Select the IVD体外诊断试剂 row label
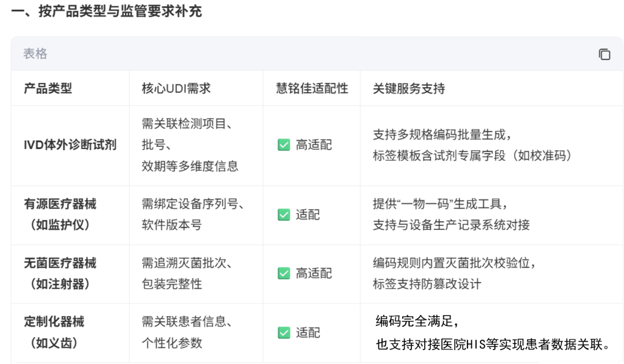 click(70, 145)
